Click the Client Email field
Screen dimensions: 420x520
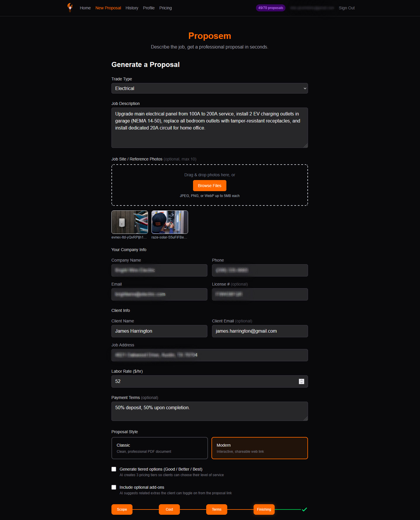coord(260,331)
